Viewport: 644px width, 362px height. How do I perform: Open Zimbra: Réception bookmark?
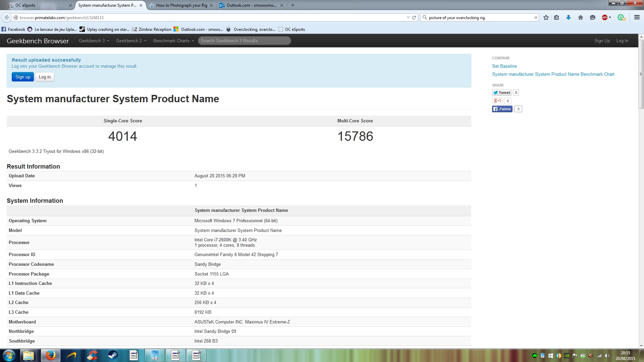[152, 29]
